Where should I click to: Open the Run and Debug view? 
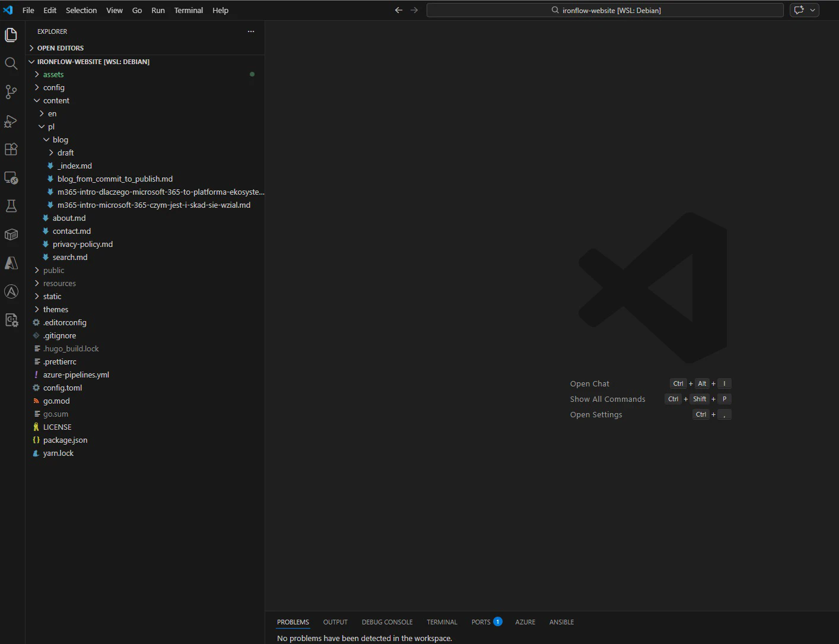click(x=11, y=121)
